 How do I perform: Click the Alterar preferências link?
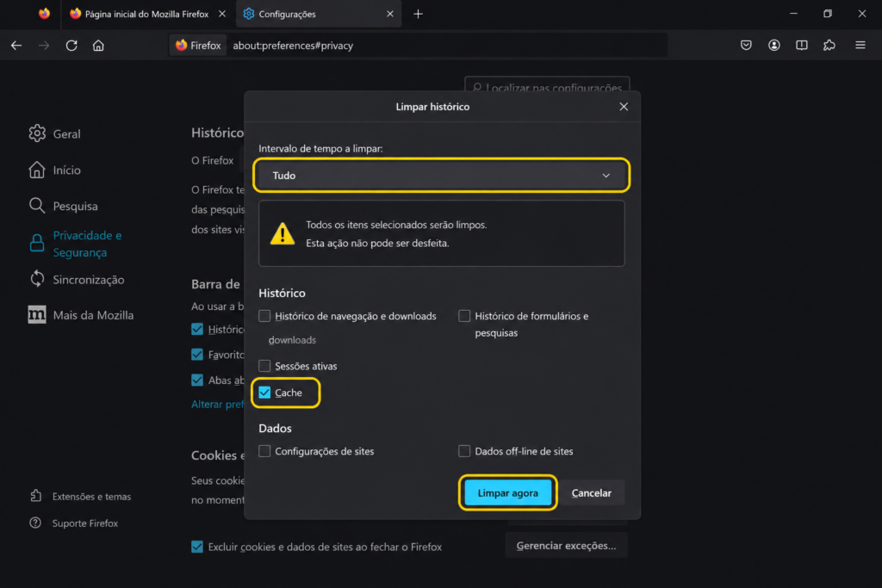tap(218, 404)
